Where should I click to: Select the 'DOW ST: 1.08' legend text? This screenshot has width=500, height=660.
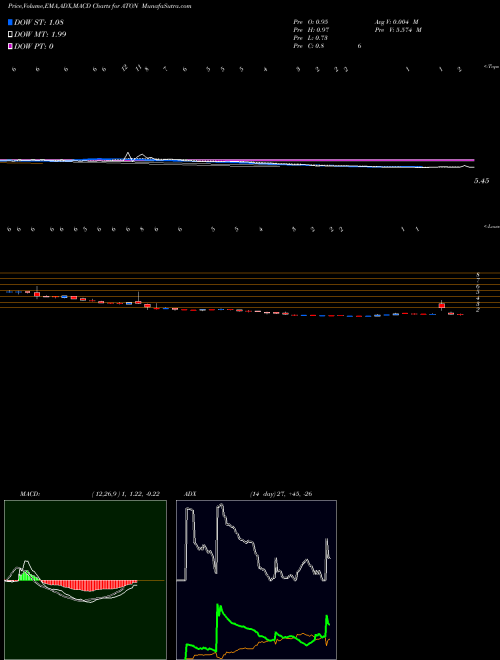(x=39, y=22)
